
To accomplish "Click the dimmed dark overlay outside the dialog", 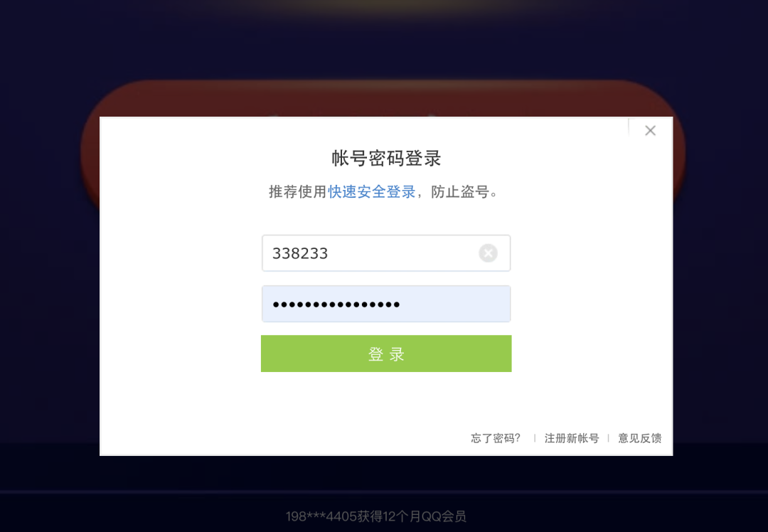I will 49,294.
